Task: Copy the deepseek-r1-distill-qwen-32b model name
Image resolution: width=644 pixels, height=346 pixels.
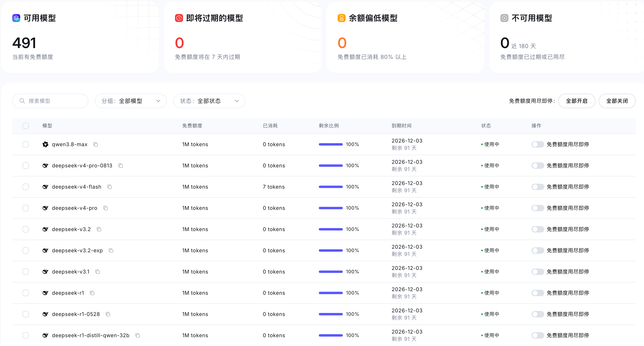Action: coord(138,336)
